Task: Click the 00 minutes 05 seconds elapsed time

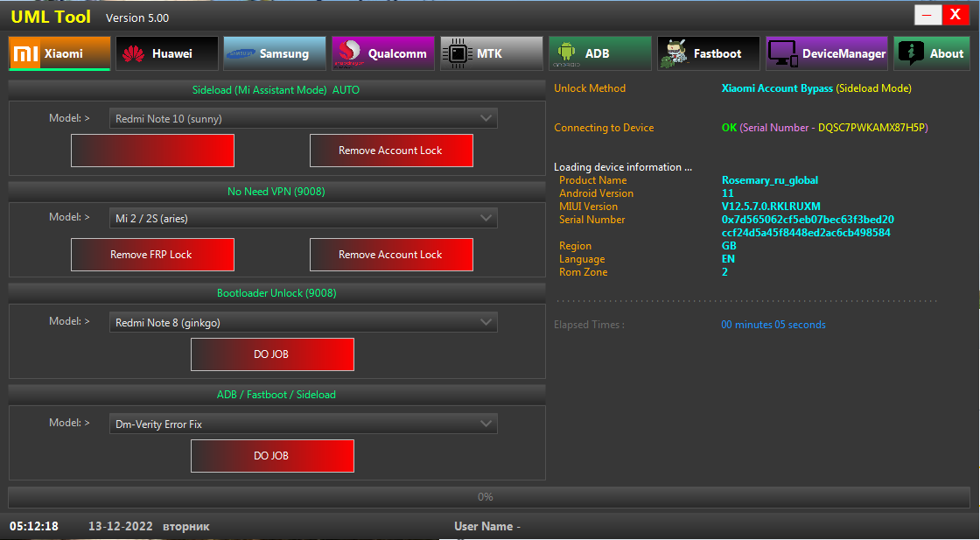Action: [x=773, y=325]
